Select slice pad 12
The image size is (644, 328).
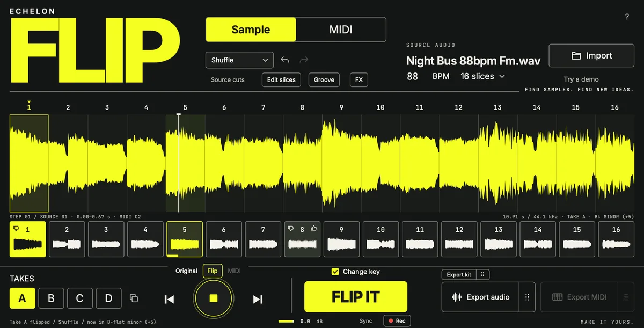(459, 239)
